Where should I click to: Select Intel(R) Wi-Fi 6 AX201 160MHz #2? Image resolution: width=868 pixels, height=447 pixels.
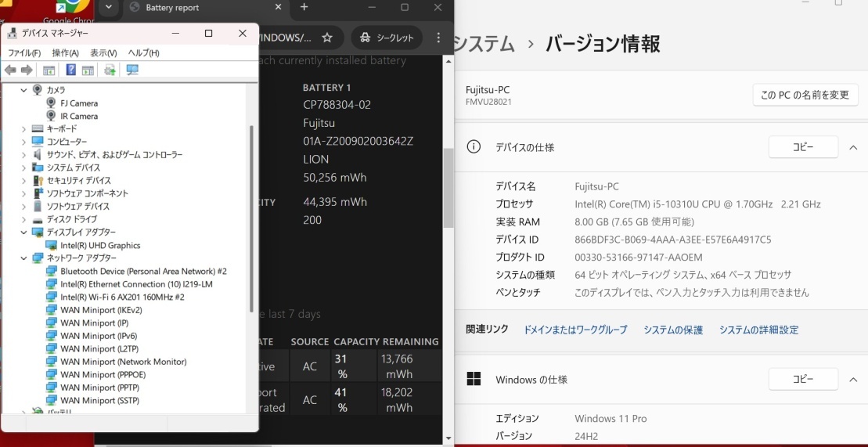[x=122, y=297]
